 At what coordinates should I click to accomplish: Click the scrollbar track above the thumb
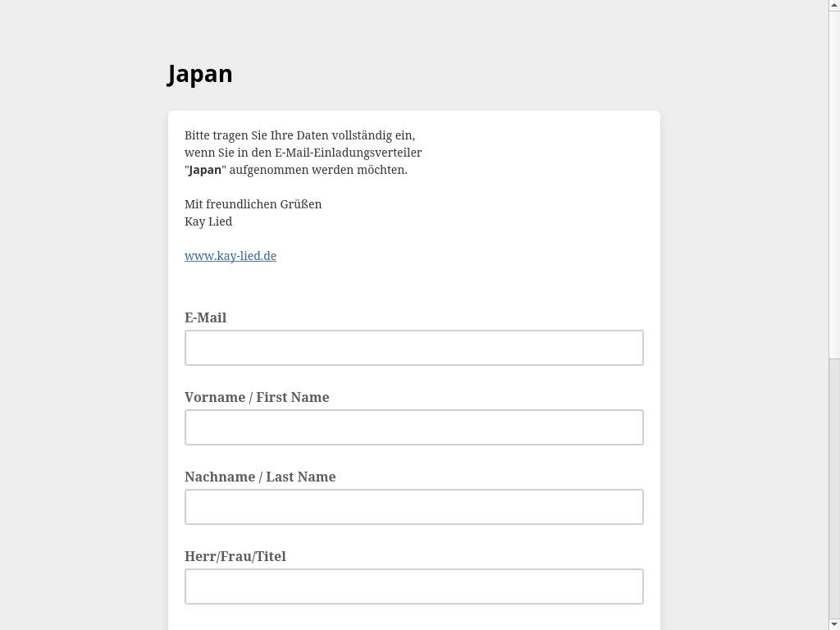(x=834, y=180)
